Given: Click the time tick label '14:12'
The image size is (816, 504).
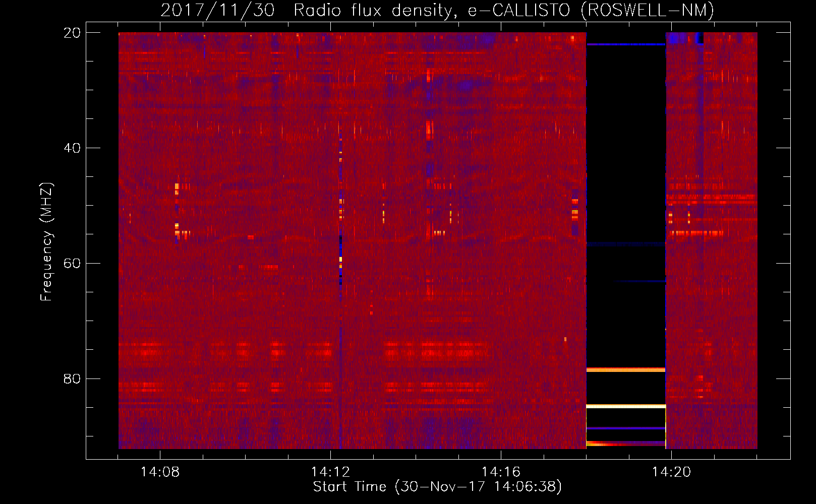Looking at the screenshot, I should click(330, 472).
